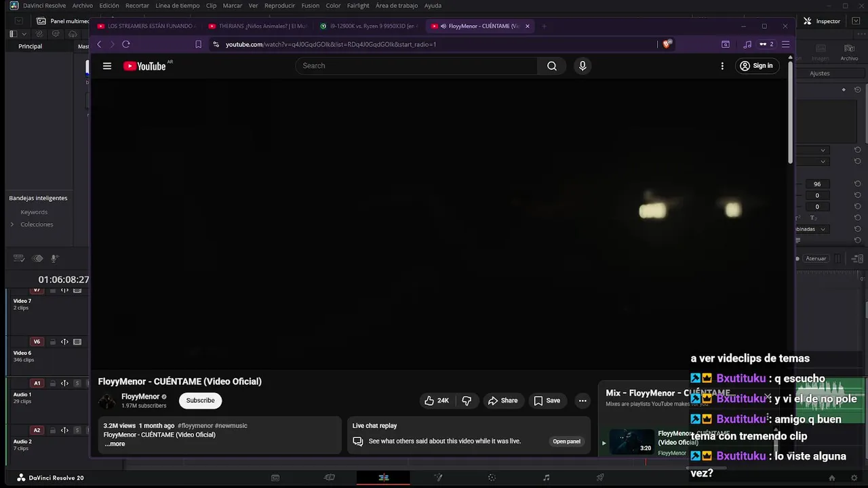Viewport: 868px width, 488px height.
Task: Toggle lock on Video 6 track
Action: coord(53,342)
